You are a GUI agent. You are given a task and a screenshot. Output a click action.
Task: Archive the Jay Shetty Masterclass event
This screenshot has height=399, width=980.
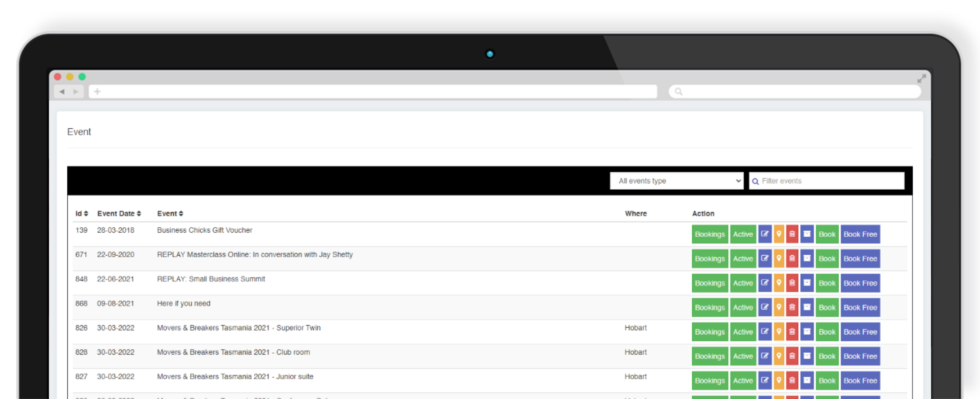pyautogui.click(x=807, y=258)
